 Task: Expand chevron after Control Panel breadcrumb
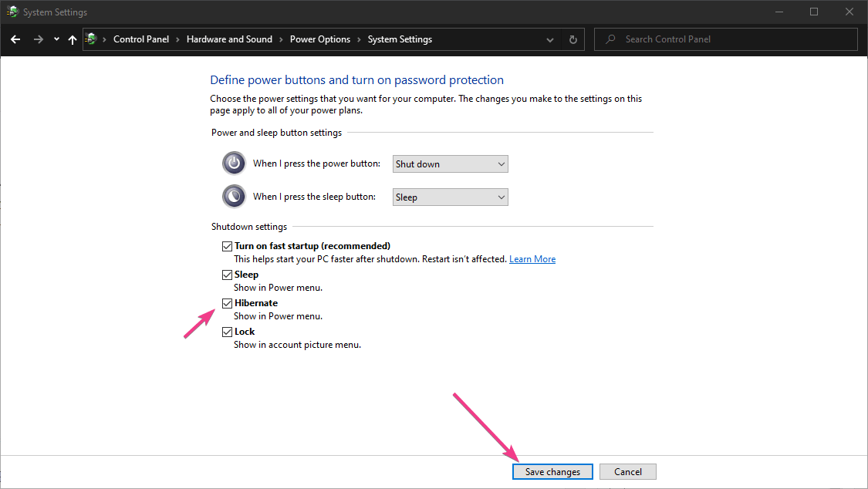tap(177, 39)
